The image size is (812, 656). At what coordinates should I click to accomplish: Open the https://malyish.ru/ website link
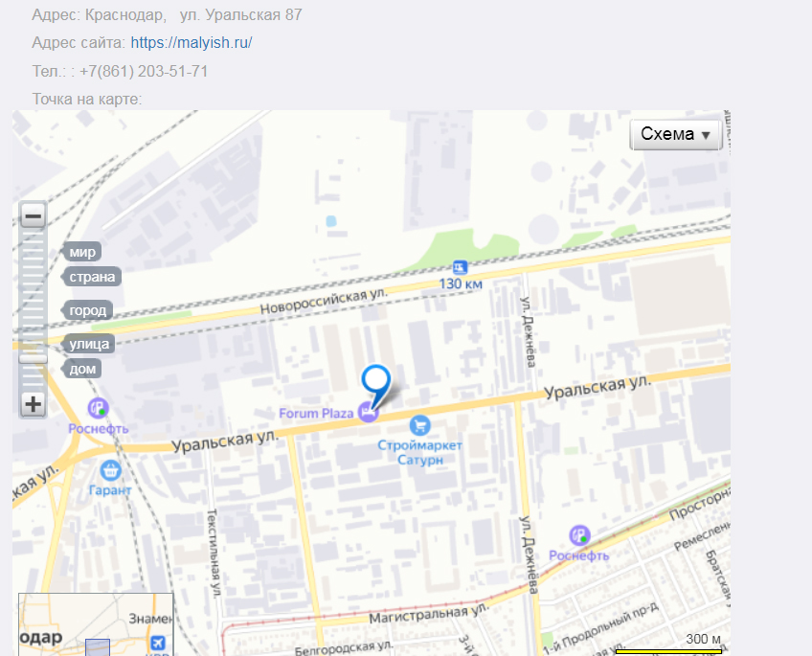coord(192,42)
